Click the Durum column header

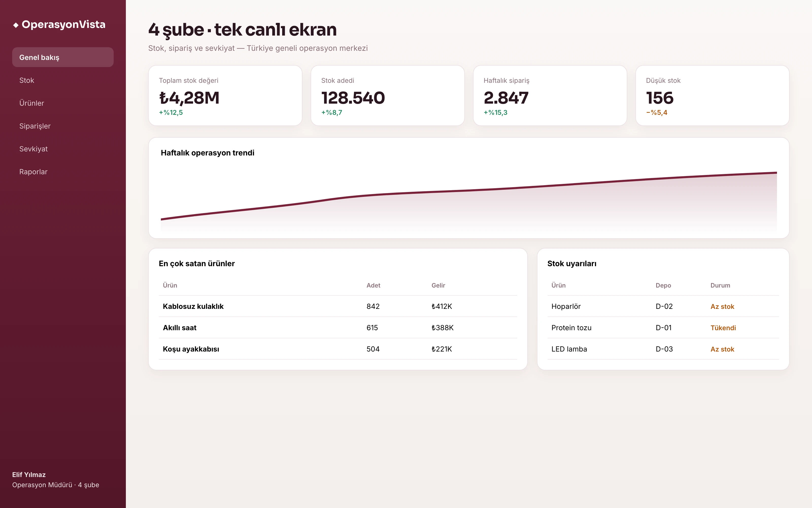tap(720, 285)
